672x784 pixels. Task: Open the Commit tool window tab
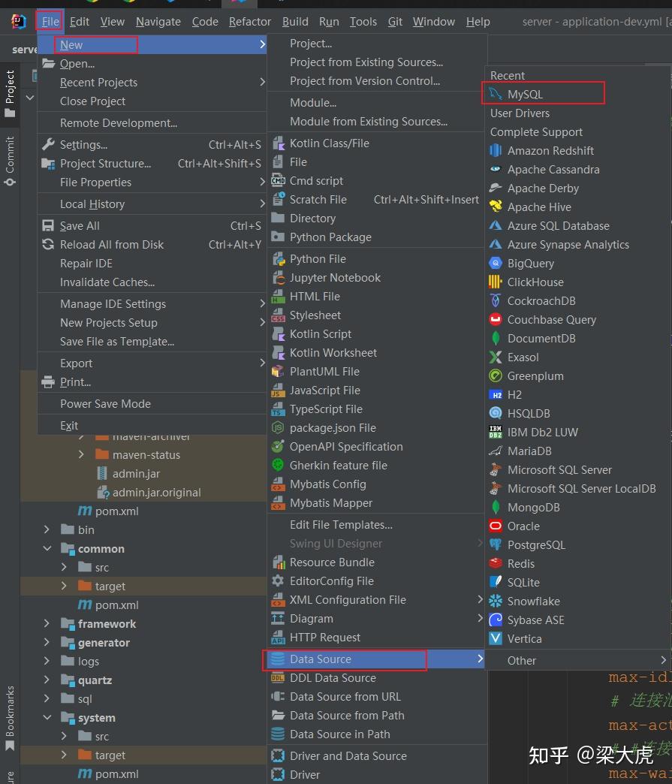[10, 160]
